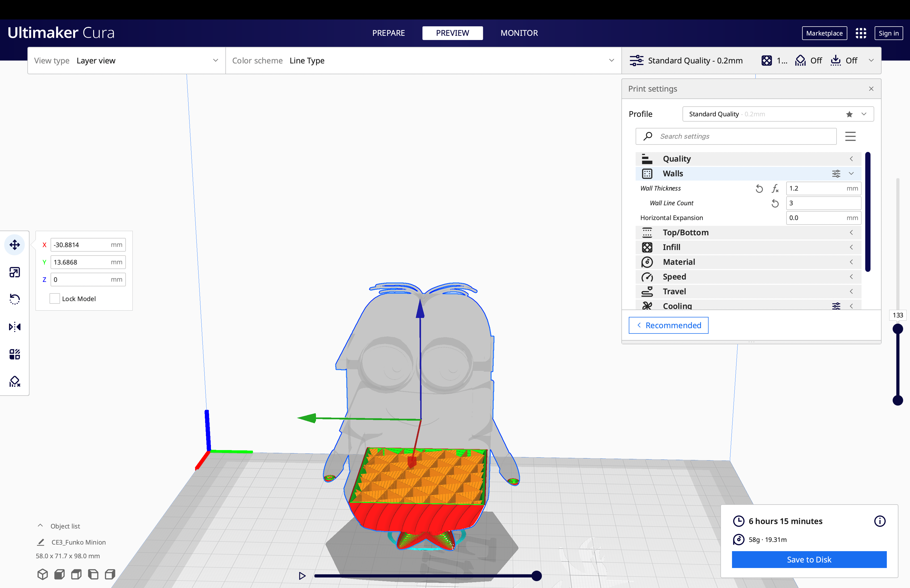Open the View type dropdown
Image resolution: width=910 pixels, height=588 pixels.
tap(126, 61)
